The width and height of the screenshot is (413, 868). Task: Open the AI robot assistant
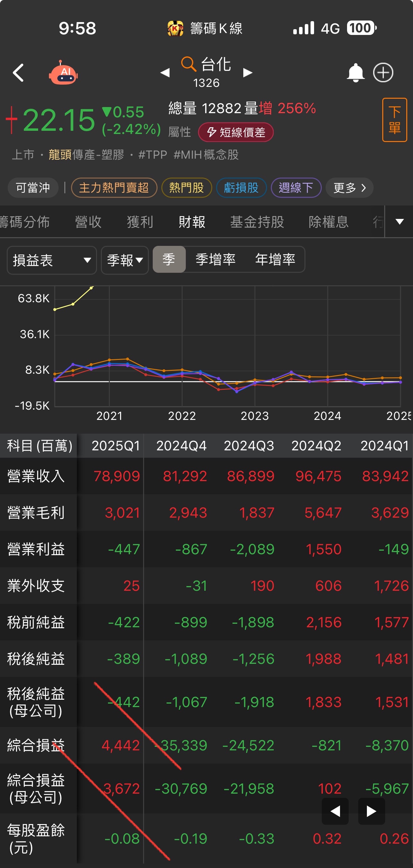63,73
